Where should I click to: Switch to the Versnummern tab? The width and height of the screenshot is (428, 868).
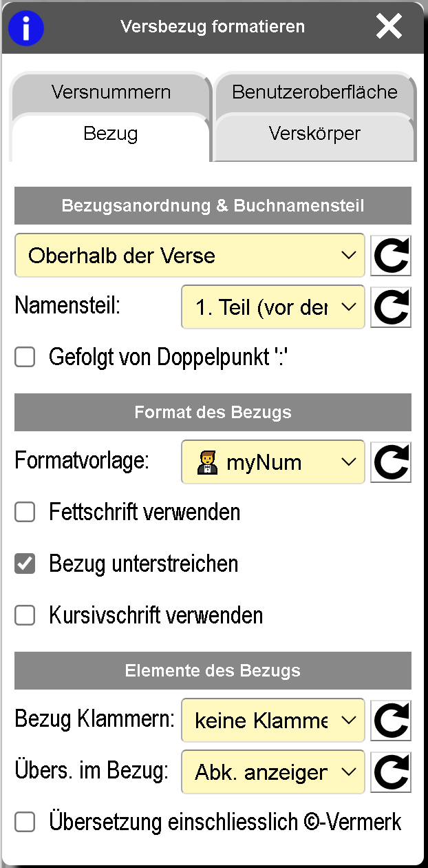coord(111,92)
